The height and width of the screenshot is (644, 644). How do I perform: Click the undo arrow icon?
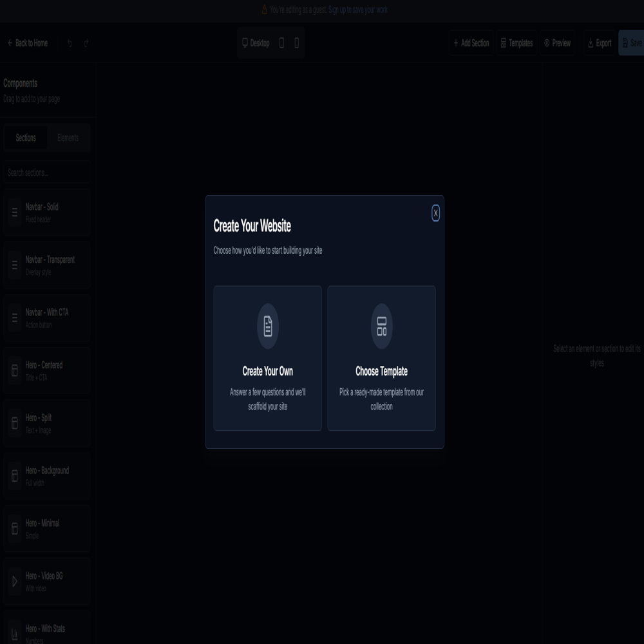(70, 43)
